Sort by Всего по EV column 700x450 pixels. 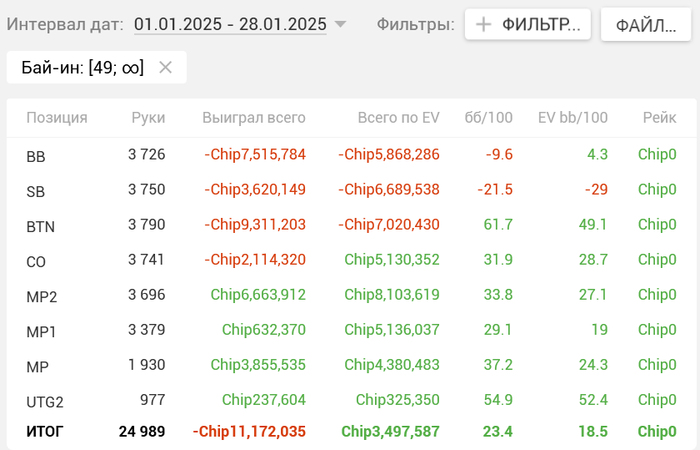[398, 118]
